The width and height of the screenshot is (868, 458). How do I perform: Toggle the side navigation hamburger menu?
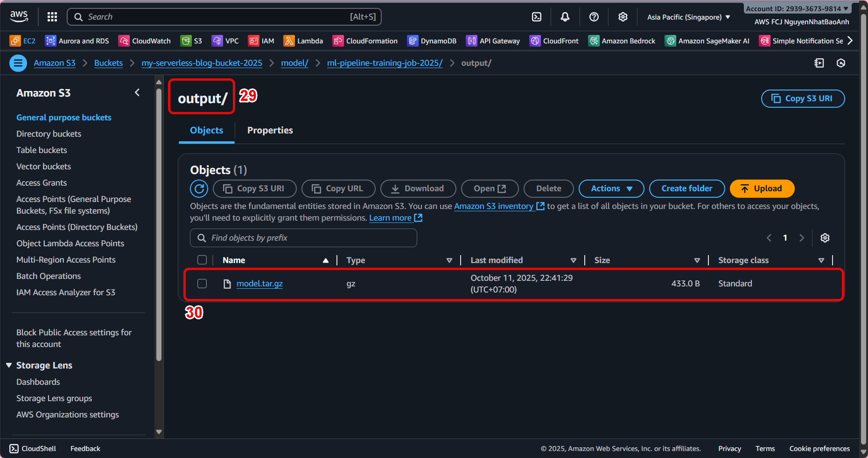coord(18,63)
